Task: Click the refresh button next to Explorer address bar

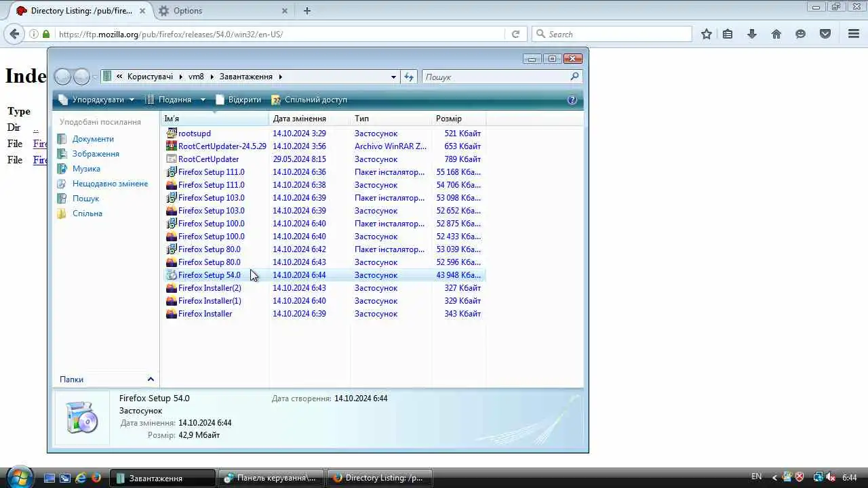Action: pyautogui.click(x=409, y=77)
